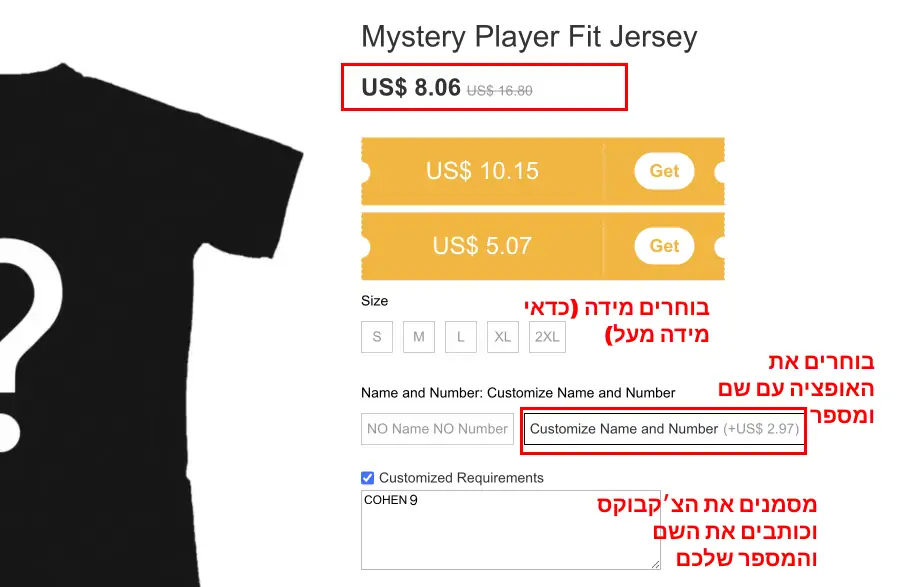Claim the US$ 5.07 coupon with Get
This screenshot has width=903, height=587.
coord(664,246)
